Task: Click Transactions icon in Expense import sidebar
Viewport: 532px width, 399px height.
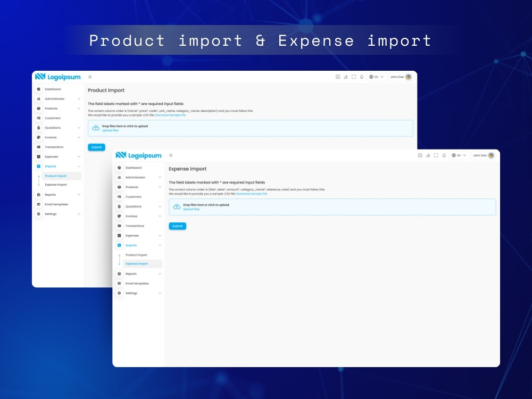Action: (x=119, y=226)
